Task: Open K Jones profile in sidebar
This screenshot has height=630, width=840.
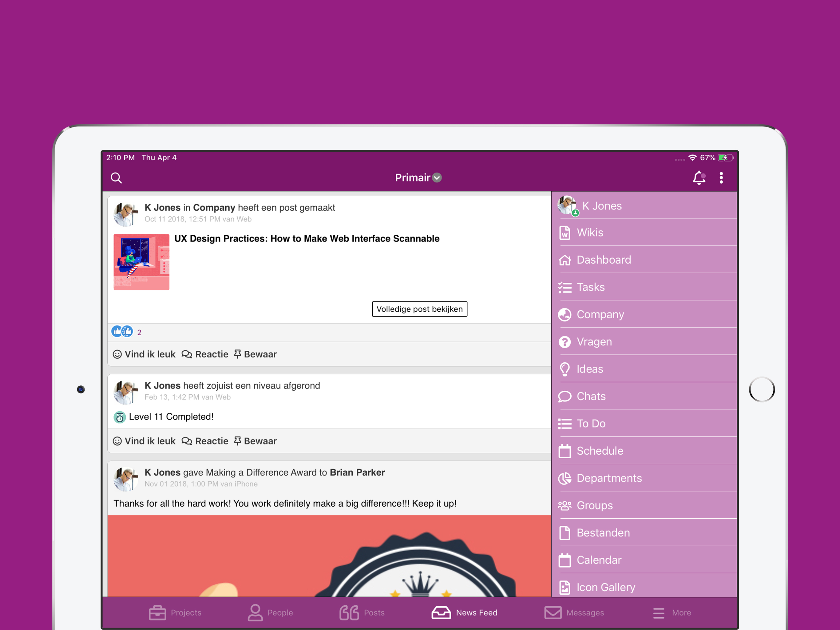Action: [x=601, y=206]
